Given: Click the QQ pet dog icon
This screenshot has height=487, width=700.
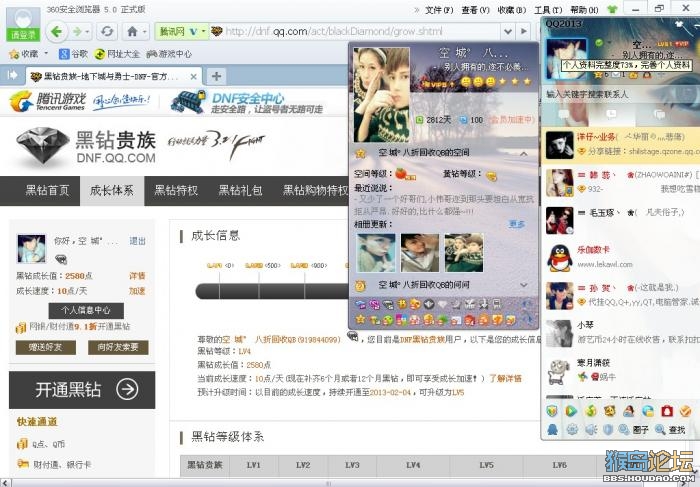Looking at the screenshot, I should click(x=610, y=411).
